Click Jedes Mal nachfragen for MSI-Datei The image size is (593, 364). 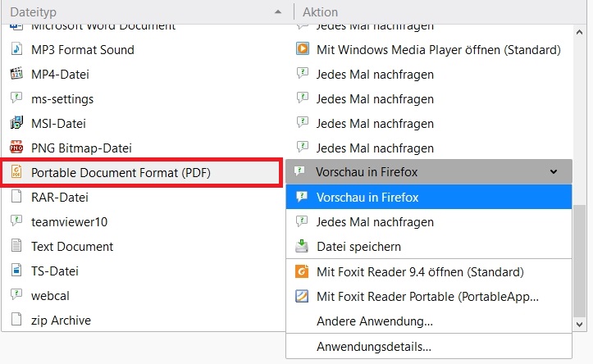pos(375,123)
